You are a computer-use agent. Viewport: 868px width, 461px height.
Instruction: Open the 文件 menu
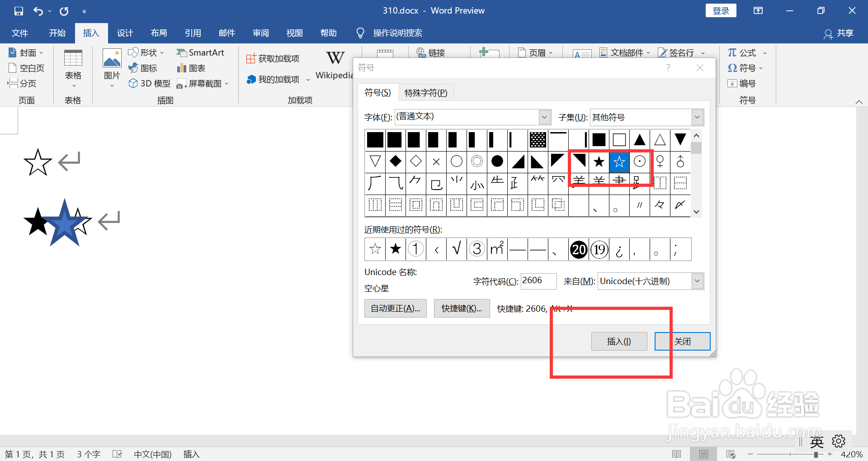tap(19, 33)
